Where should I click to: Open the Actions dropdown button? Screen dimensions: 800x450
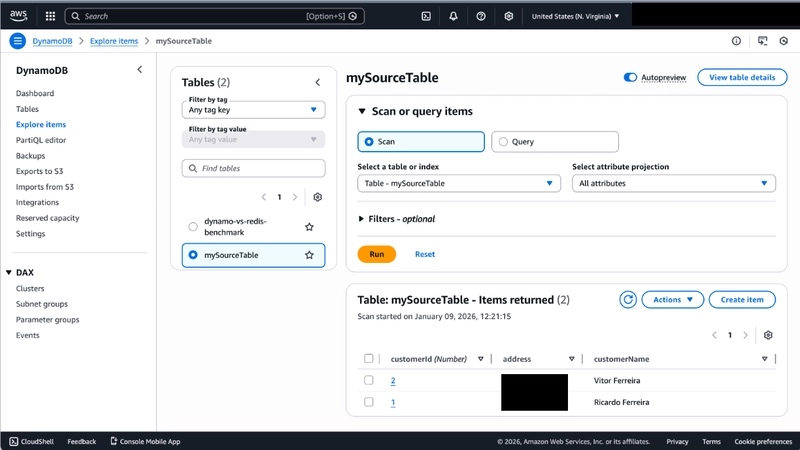672,299
